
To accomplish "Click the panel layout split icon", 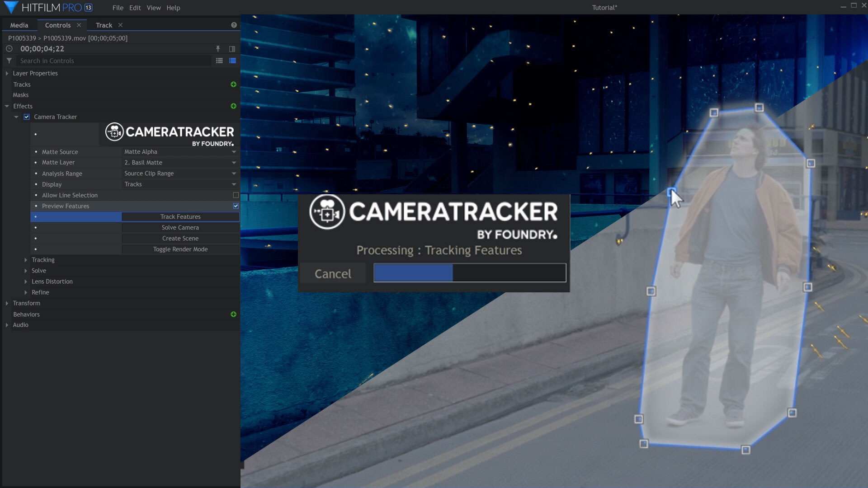I will 232,49.
